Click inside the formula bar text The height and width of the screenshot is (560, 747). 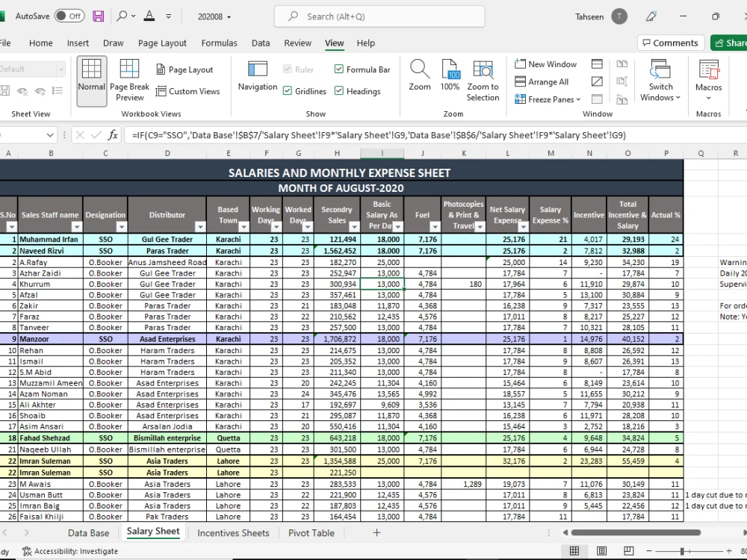379,135
